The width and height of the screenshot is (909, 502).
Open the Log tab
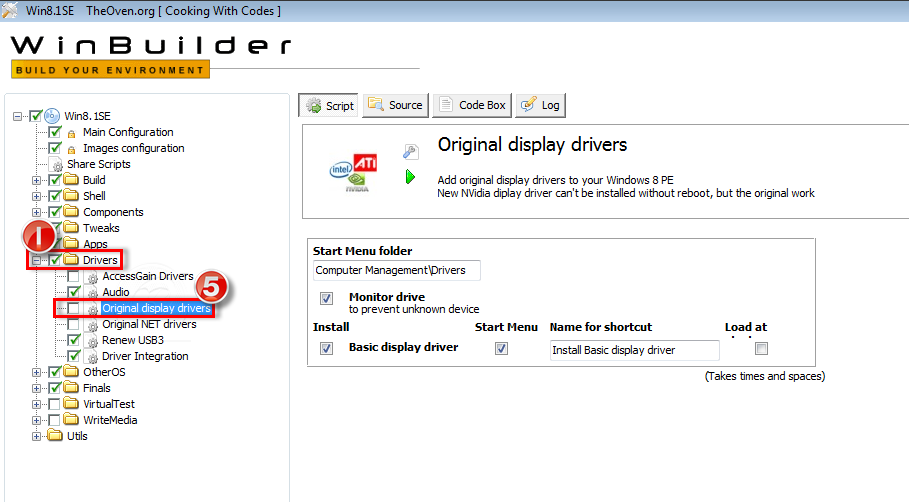pos(540,105)
